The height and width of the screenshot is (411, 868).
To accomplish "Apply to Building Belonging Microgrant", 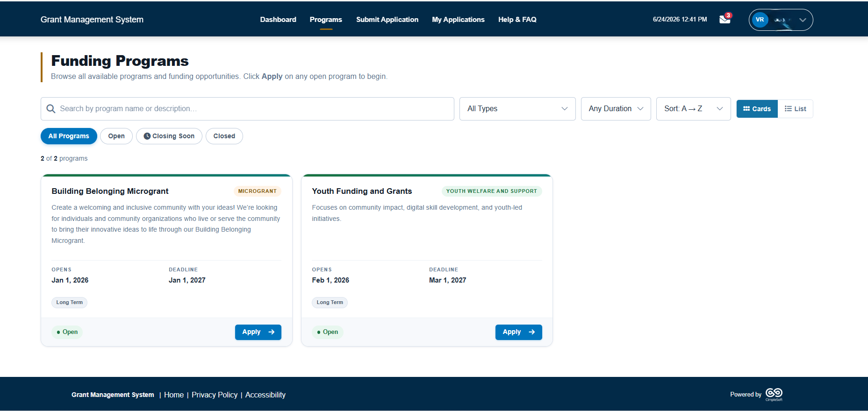I will click(258, 332).
